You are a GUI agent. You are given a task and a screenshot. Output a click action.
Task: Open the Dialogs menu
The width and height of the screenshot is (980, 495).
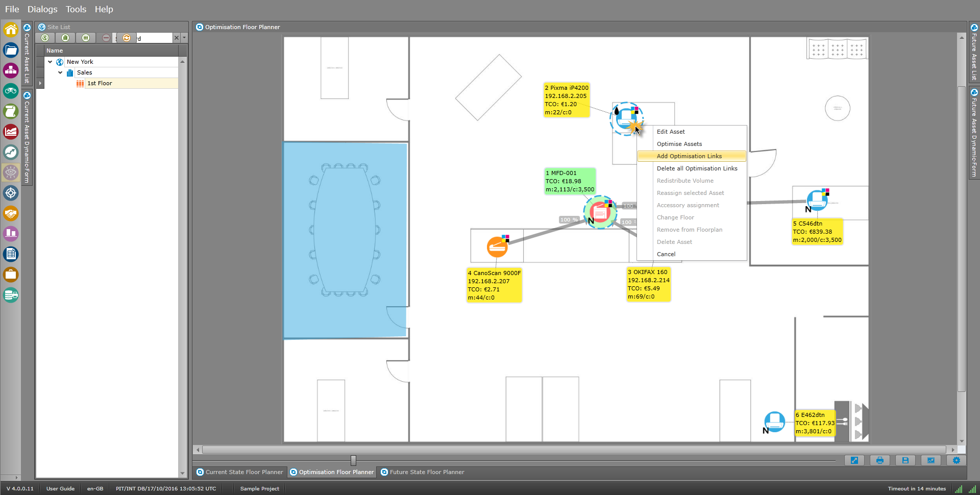tap(42, 9)
